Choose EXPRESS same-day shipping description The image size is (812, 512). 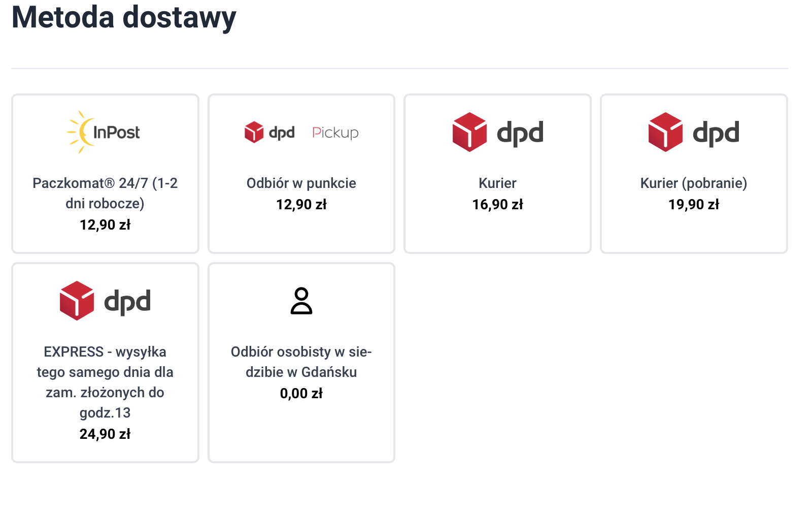coord(105,382)
